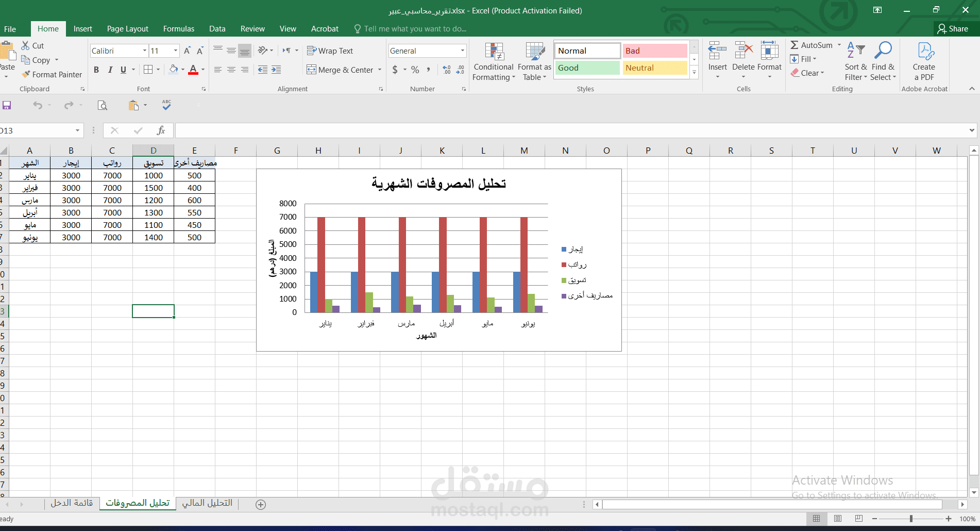
Task: Switch to the Insert ribbon tab
Action: pyautogui.click(x=83, y=29)
